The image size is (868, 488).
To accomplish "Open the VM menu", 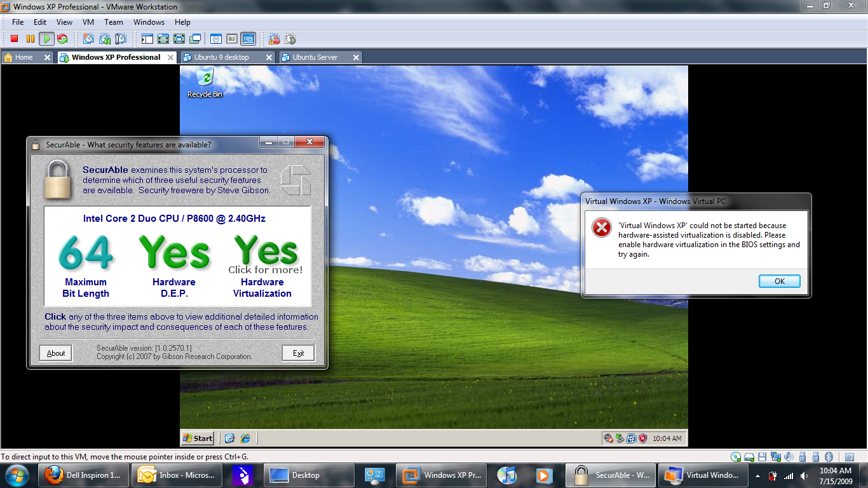I will [88, 22].
